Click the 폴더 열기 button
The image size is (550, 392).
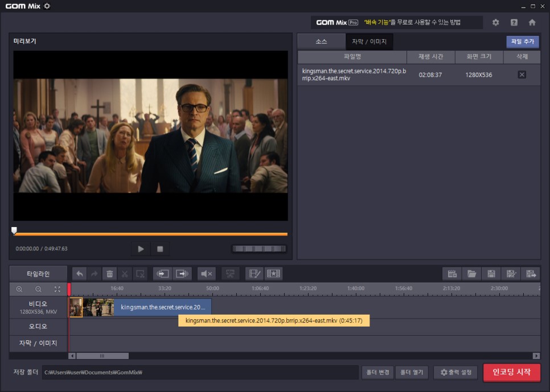(x=412, y=372)
